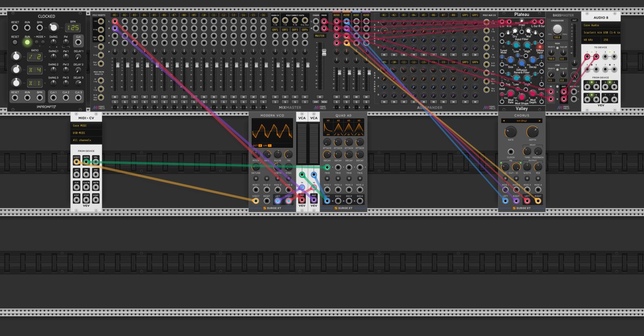This screenshot has width=644, height=336.
Task: Toggle the DIM button on MixMaster master
Action: (316, 102)
